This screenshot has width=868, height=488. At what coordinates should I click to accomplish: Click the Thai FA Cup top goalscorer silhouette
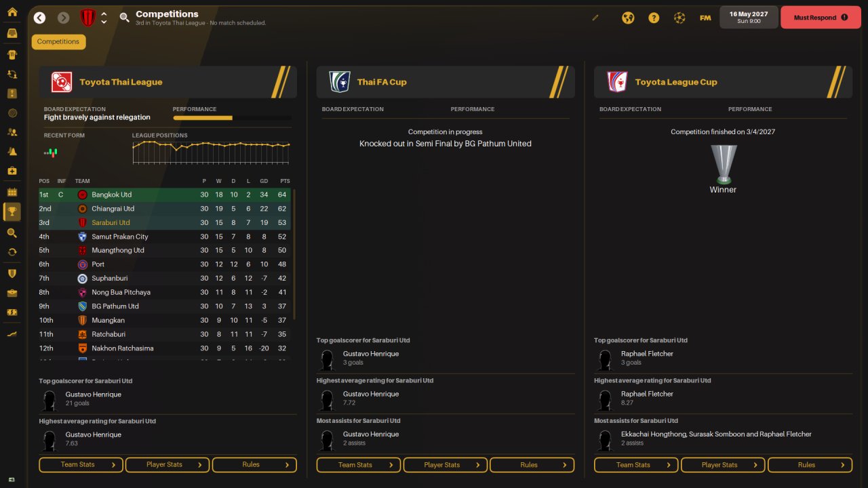pyautogui.click(x=327, y=360)
